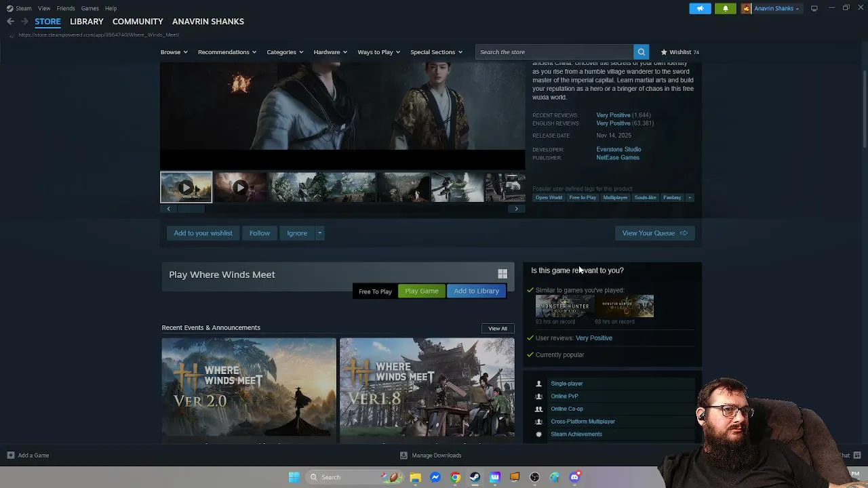Open the View menu

[44, 8]
